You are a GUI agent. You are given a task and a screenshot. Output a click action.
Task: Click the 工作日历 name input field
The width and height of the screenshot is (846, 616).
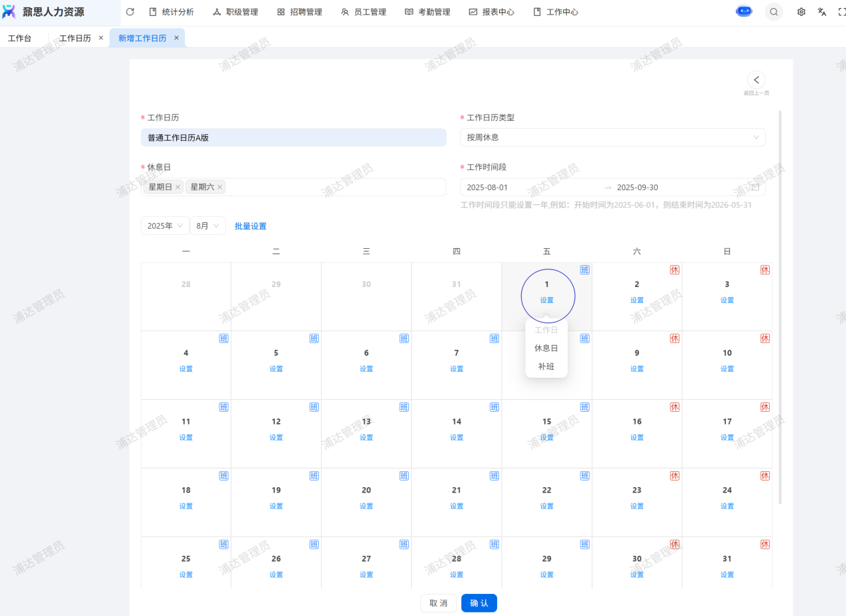pos(294,137)
